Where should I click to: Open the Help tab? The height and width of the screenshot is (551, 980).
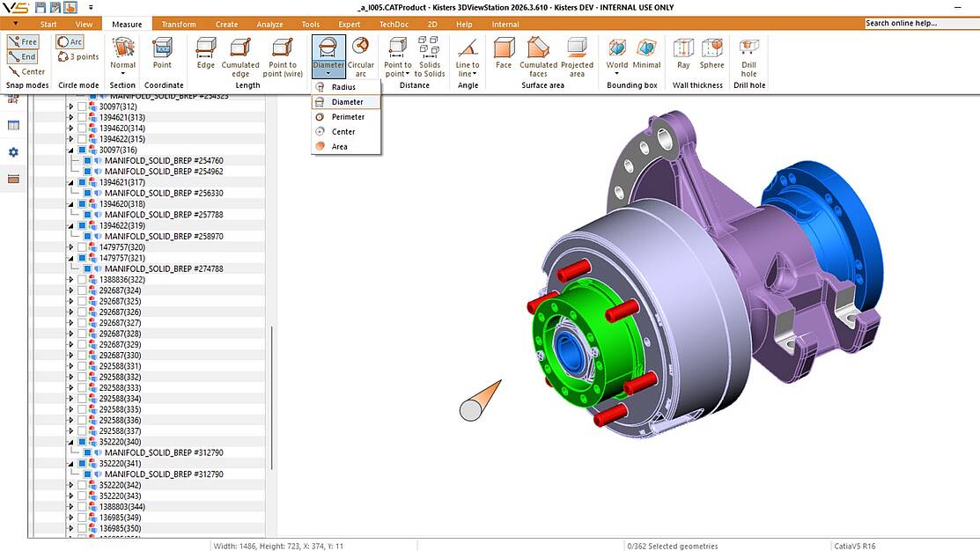464,25
